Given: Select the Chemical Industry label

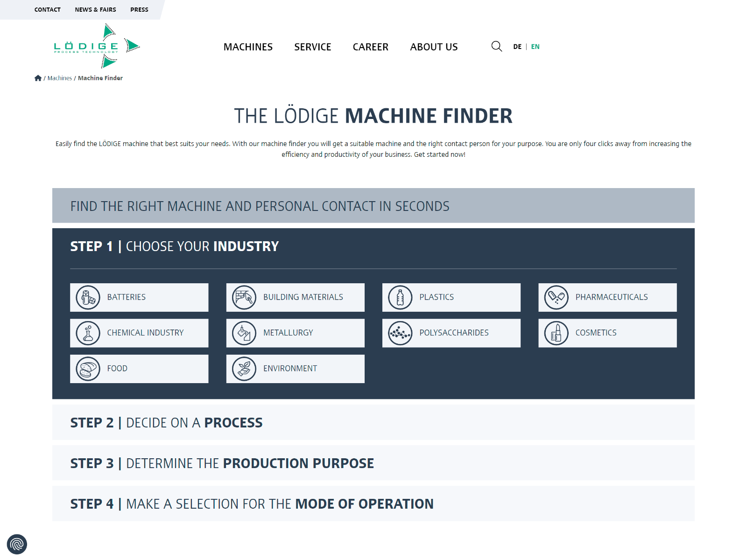Looking at the screenshot, I should [x=145, y=333].
